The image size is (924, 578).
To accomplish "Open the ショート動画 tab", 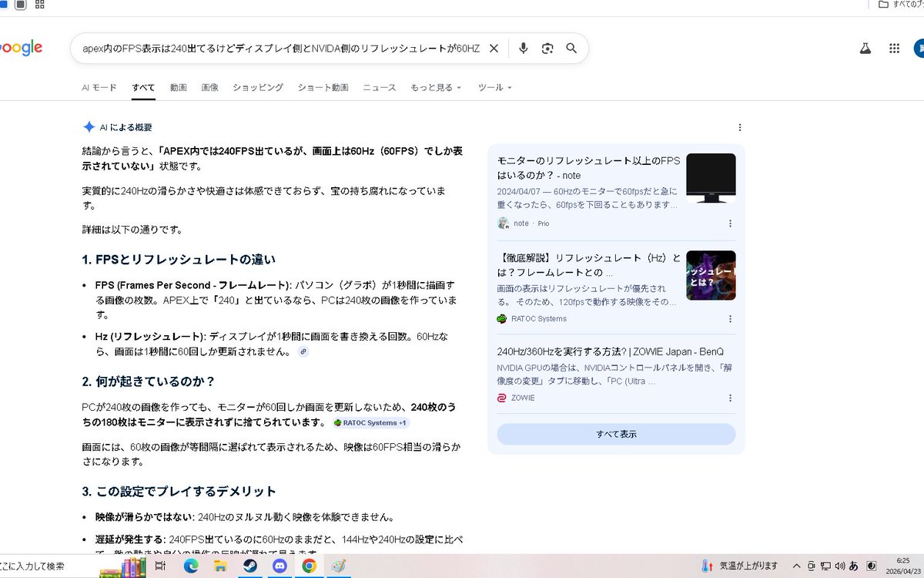I will pyautogui.click(x=323, y=88).
